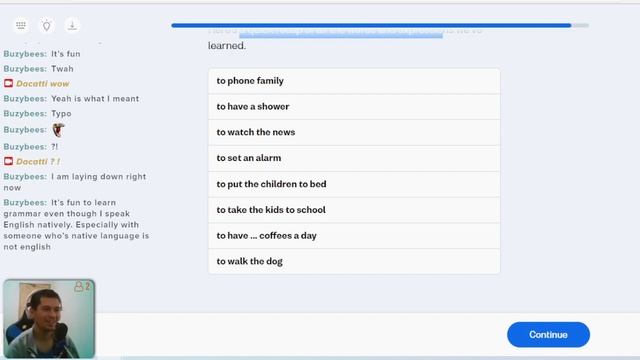
Task: Click the emote in Buzybees' chat message
Action: point(58,130)
